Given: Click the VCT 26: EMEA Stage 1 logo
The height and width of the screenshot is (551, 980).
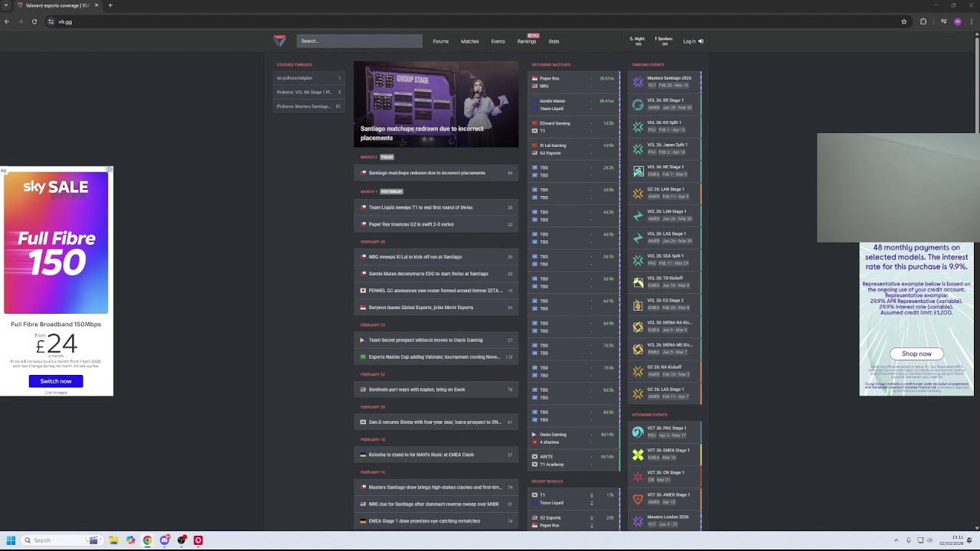Looking at the screenshot, I should pyautogui.click(x=638, y=454).
